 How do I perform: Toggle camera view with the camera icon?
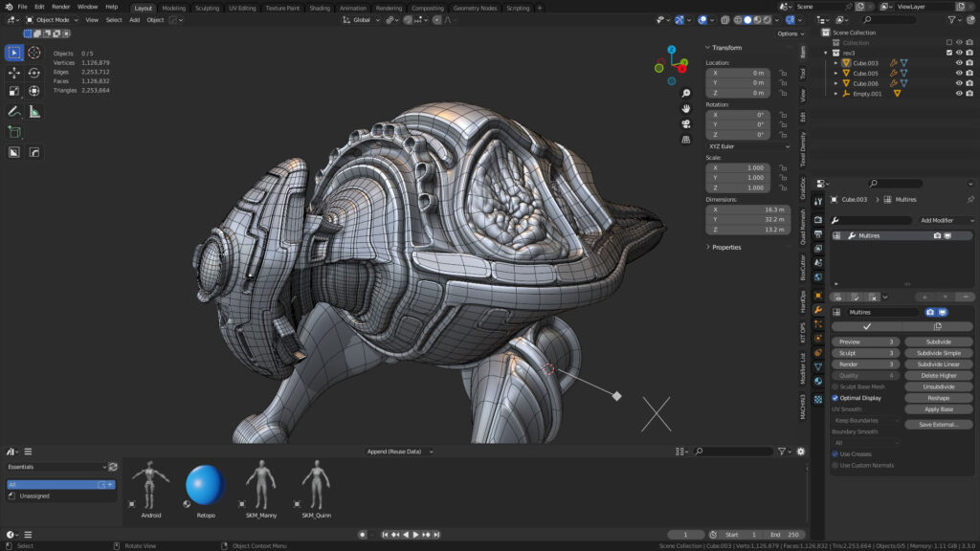click(x=686, y=124)
